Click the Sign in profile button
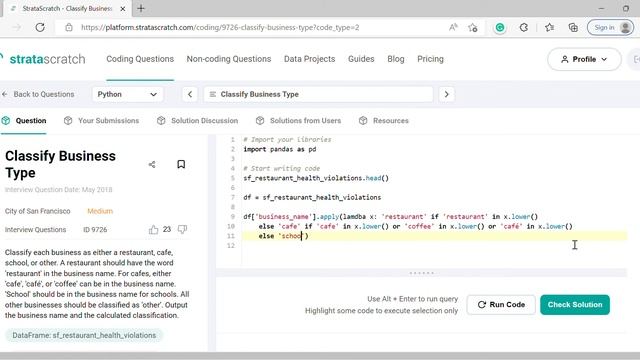The height and width of the screenshot is (360, 640). (610, 27)
